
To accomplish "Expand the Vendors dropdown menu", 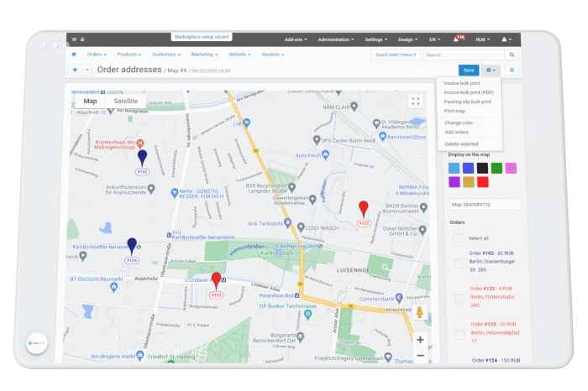I will pyautogui.click(x=273, y=55).
